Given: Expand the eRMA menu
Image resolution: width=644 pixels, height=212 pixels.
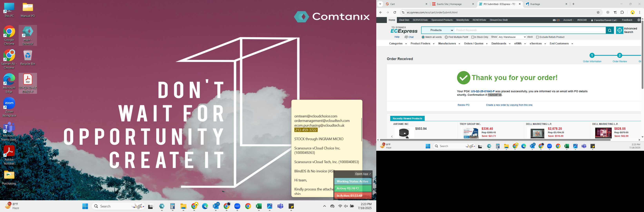Looking at the screenshot, I should (x=520, y=44).
